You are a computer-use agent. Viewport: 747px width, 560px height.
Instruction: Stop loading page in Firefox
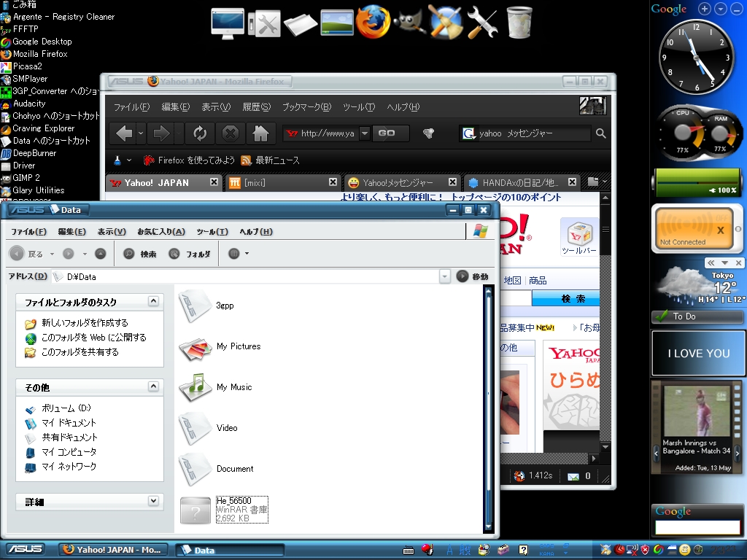(230, 134)
